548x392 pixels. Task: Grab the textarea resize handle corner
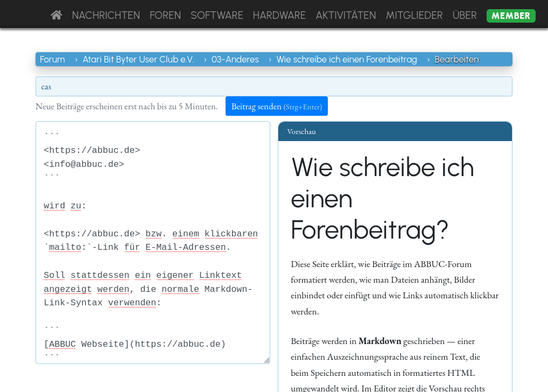pyautogui.click(x=266, y=361)
